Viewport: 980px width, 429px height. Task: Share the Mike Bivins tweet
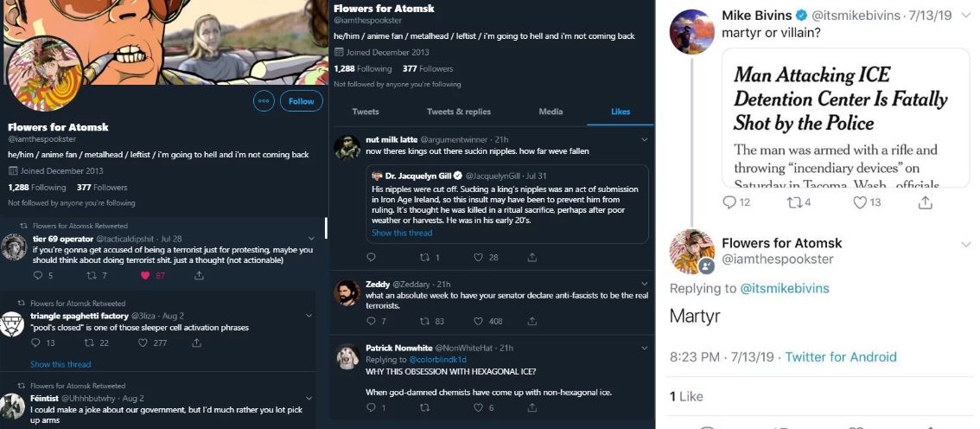[926, 202]
